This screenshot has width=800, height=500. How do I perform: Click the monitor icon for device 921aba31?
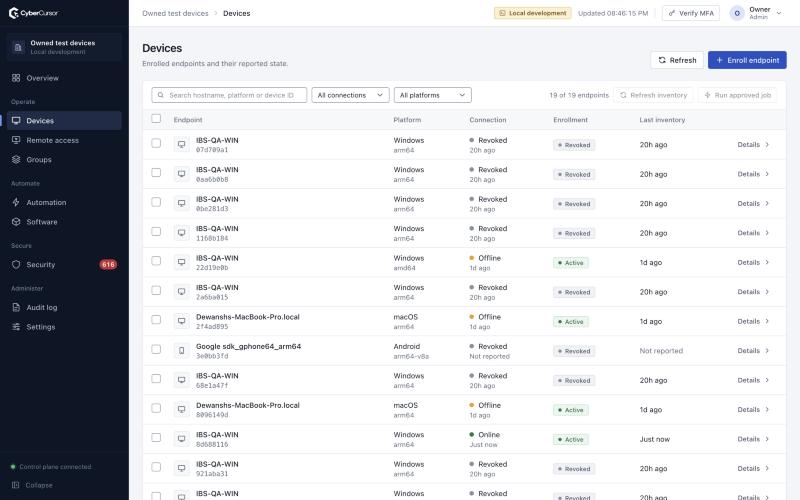(x=181, y=468)
